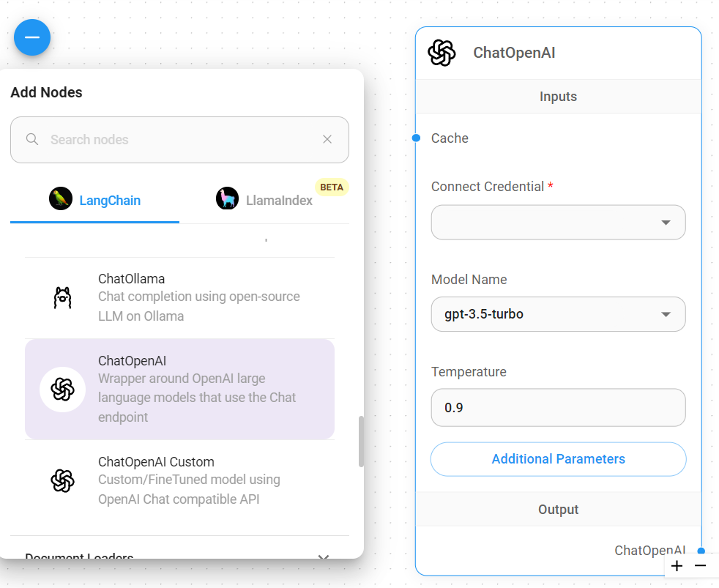Click the Temperature input field
Screen dimensions: 719x588
(x=558, y=408)
